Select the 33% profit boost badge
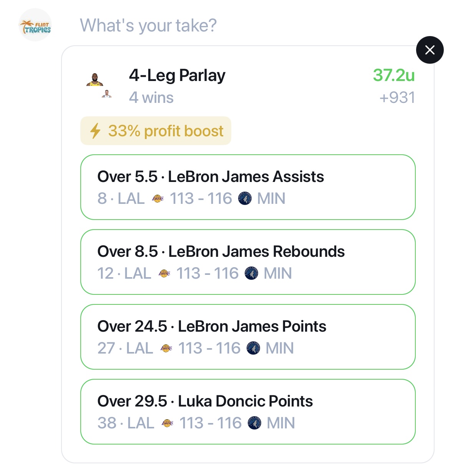The image size is (453, 476). [x=156, y=131]
